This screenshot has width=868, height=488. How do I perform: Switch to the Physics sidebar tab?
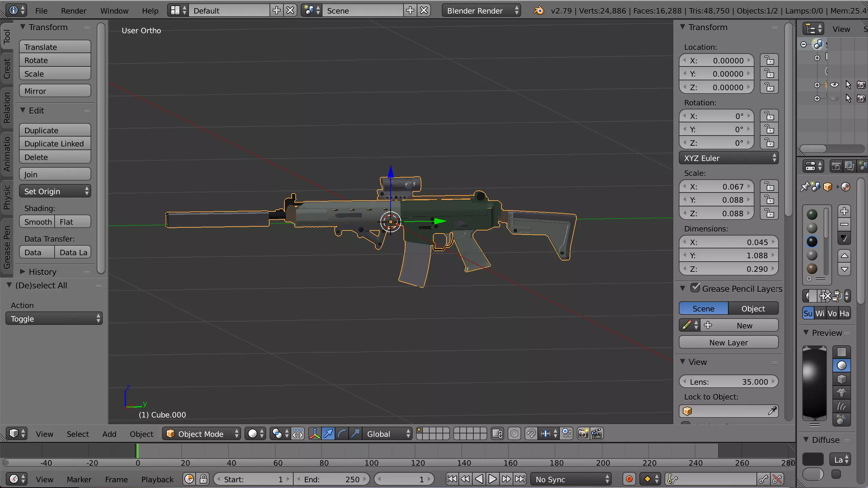click(7, 198)
